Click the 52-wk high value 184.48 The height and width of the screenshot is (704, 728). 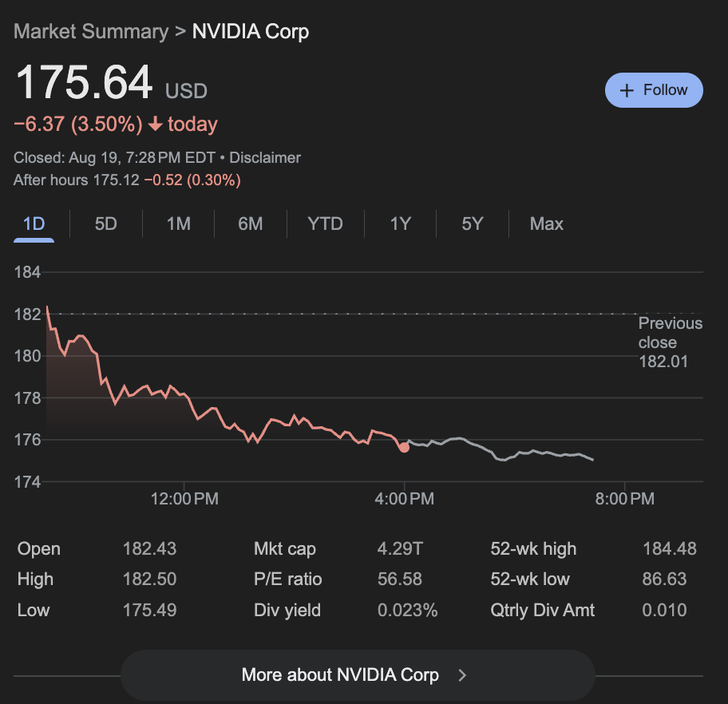(669, 549)
